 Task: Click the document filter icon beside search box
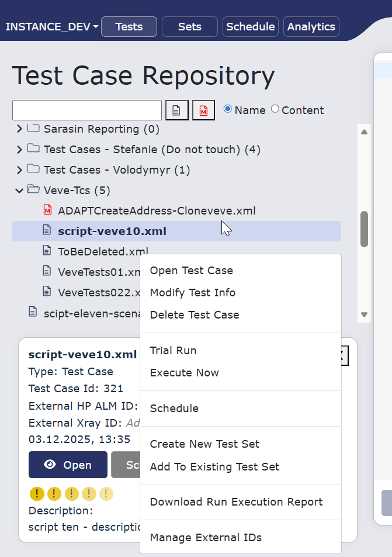pyautogui.click(x=177, y=110)
